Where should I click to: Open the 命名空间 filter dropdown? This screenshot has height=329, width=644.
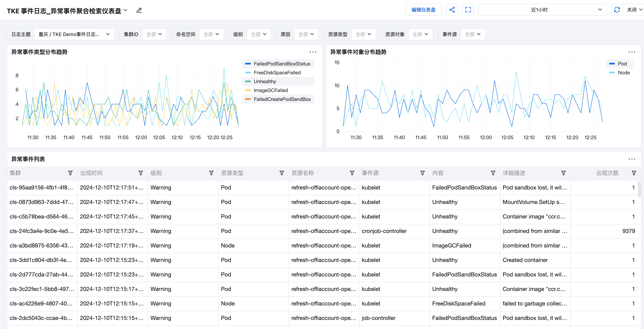pyautogui.click(x=211, y=34)
